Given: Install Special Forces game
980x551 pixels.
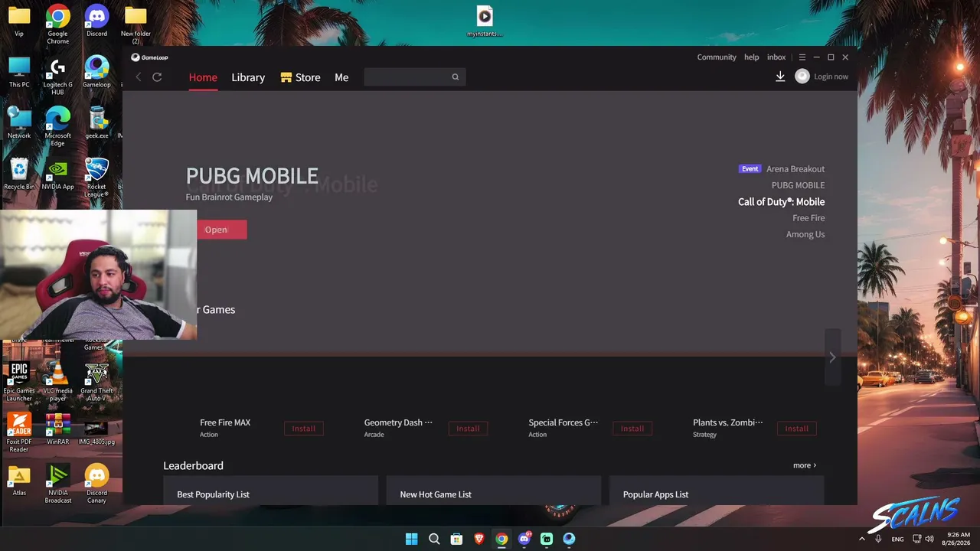Looking at the screenshot, I should pyautogui.click(x=632, y=429).
